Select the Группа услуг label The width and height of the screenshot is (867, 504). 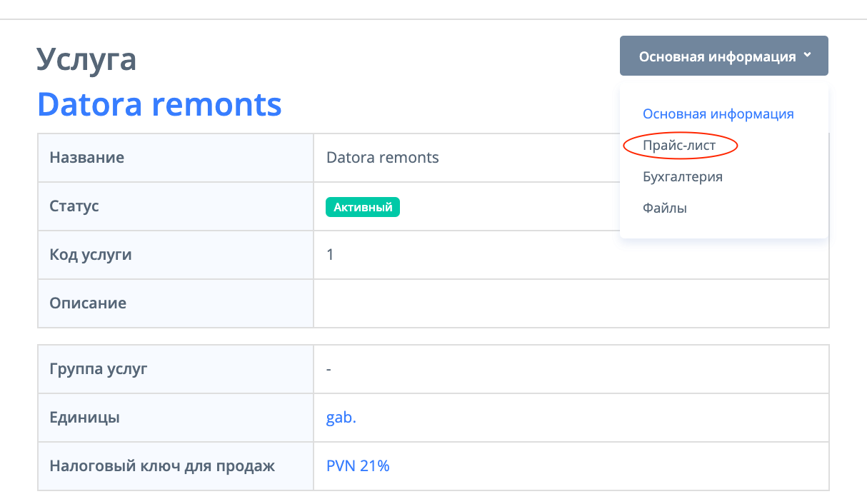(98, 370)
